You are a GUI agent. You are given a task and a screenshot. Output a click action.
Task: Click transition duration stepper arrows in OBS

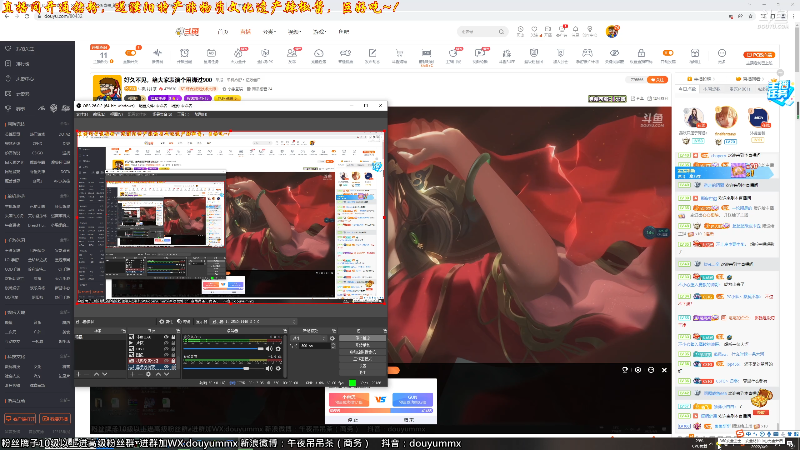tap(334, 346)
